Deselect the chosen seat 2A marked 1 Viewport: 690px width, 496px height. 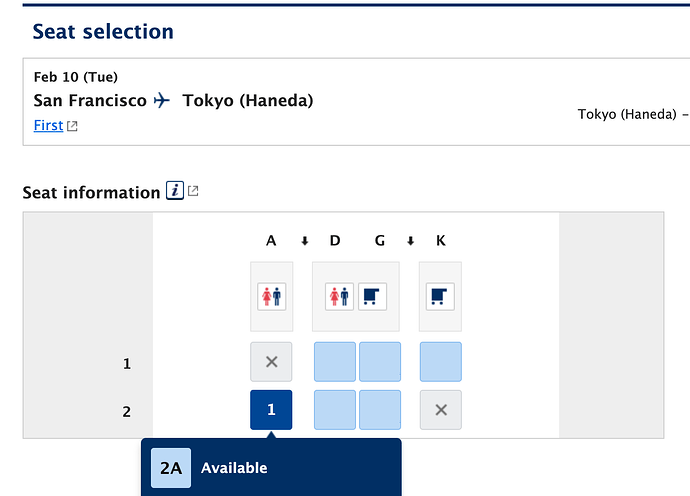pyautogui.click(x=271, y=410)
